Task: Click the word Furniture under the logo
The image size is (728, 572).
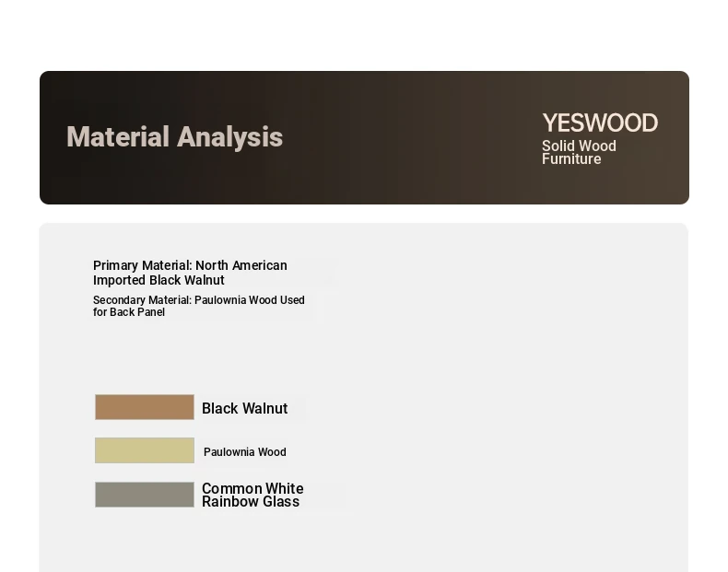Action: tap(571, 158)
